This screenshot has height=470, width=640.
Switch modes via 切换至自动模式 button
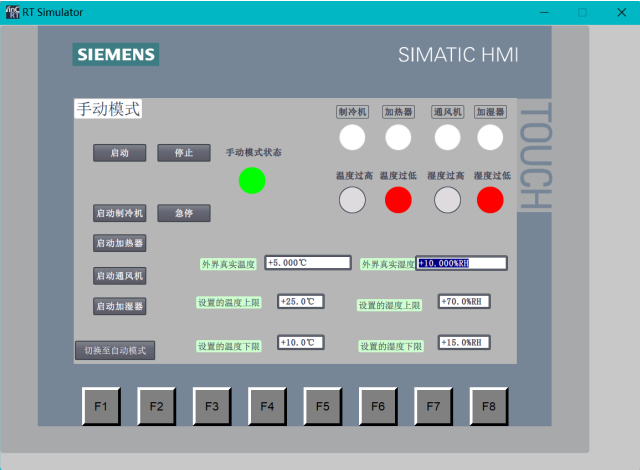click(x=115, y=350)
